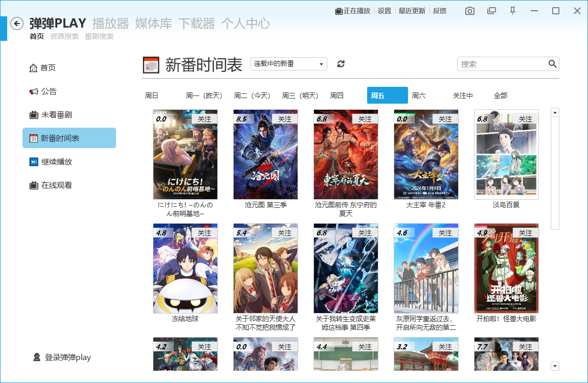Open 资源搜索 sub-tab
This screenshot has height=383, width=588.
[x=64, y=36]
